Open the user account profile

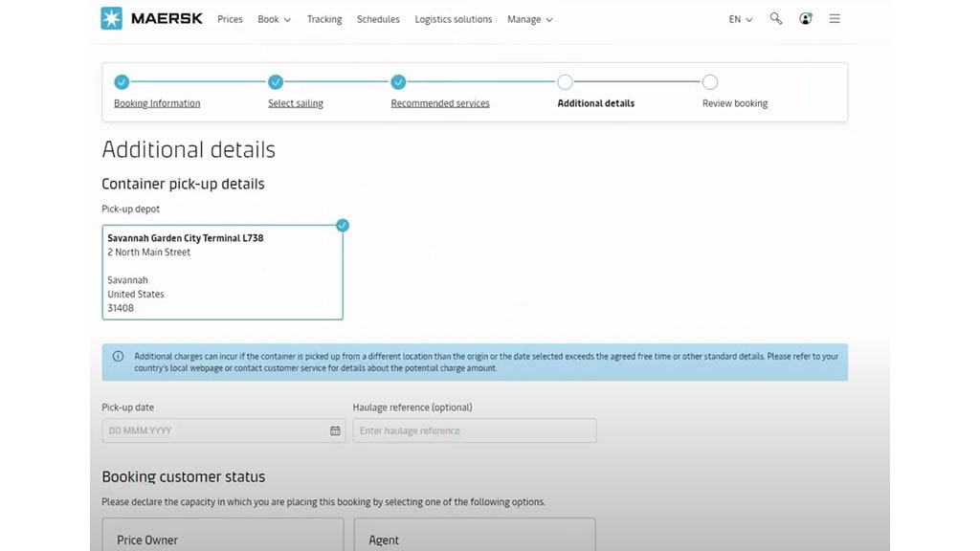point(805,18)
